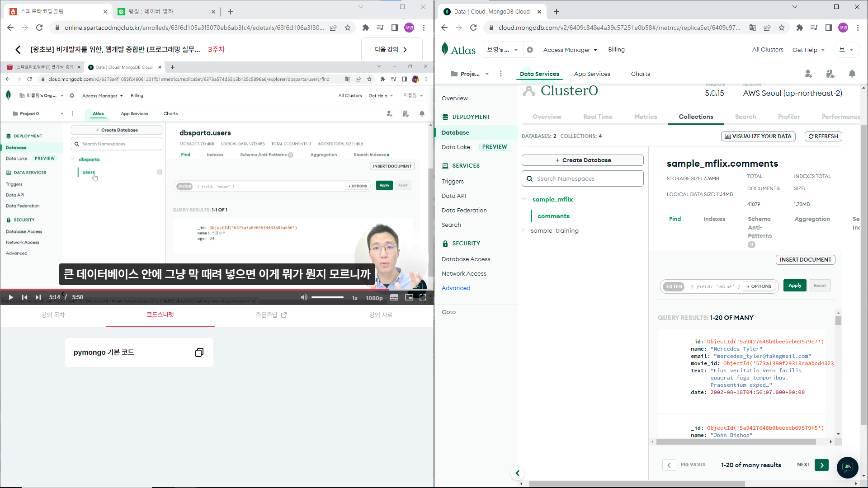The width and height of the screenshot is (868, 488).
Task: Open the project activity feed icon
Action: (x=830, y=74)
